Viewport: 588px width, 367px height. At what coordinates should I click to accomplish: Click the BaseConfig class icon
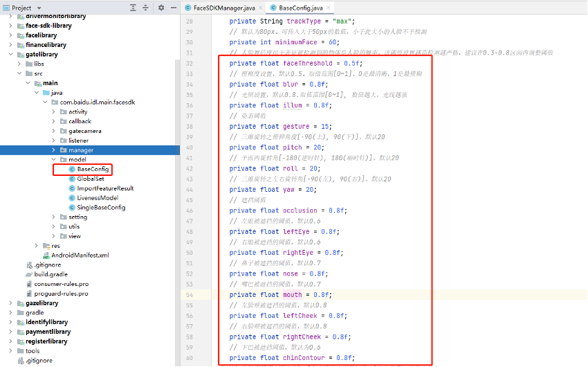click(72, 169)
